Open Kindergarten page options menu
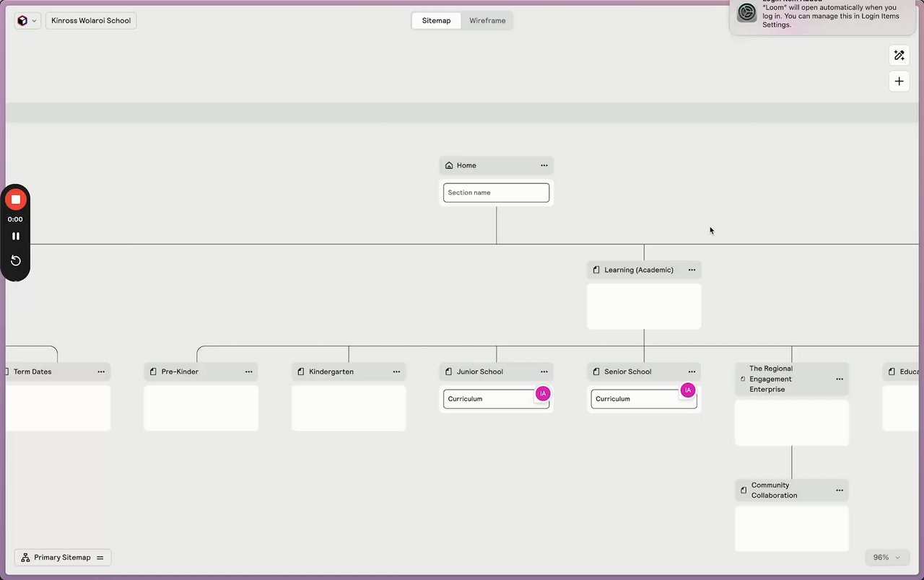The width and height of the screenshot is (924, 580). (x=396, y=372)
